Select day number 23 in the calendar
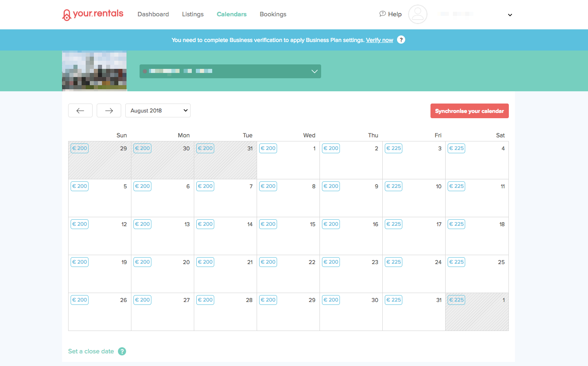The height and width of the screenshot is (366, 588). coord(375,262)
